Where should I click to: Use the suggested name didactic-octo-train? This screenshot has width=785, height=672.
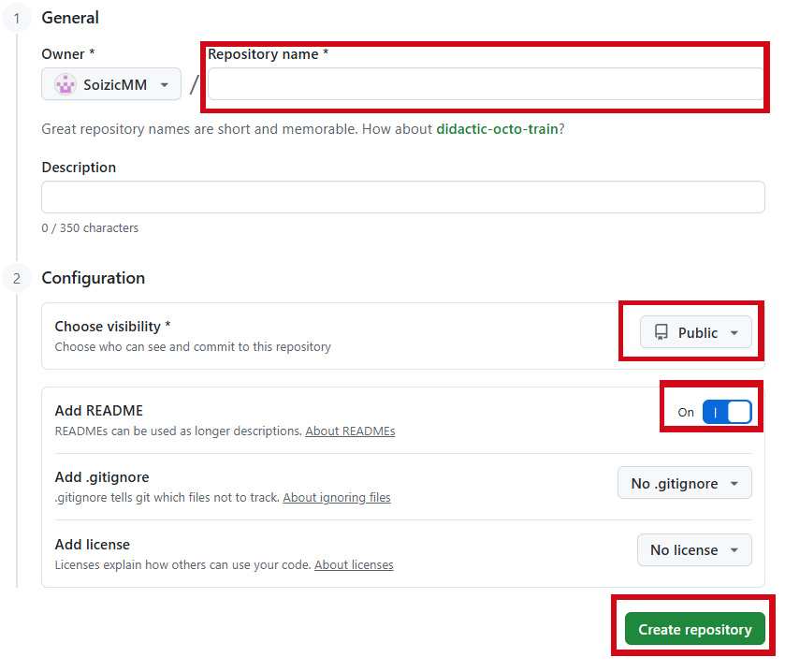pyautogui.click(x=497, y=128)
